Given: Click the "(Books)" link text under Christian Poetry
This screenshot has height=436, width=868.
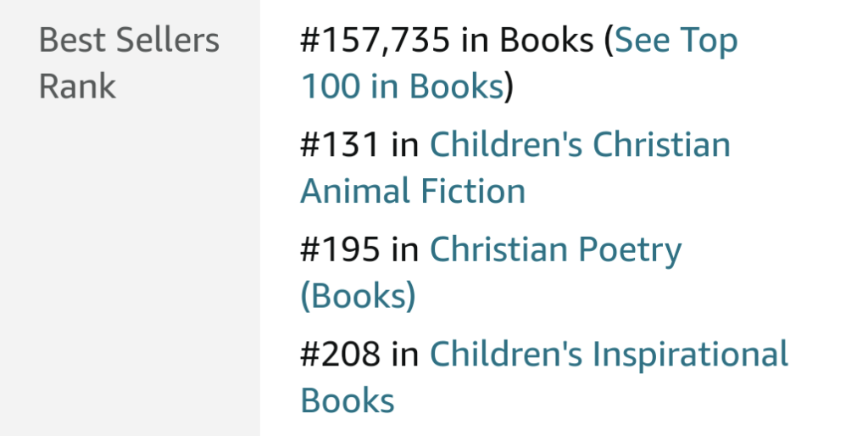Looking at the screenshot, I should click(358, 296).
